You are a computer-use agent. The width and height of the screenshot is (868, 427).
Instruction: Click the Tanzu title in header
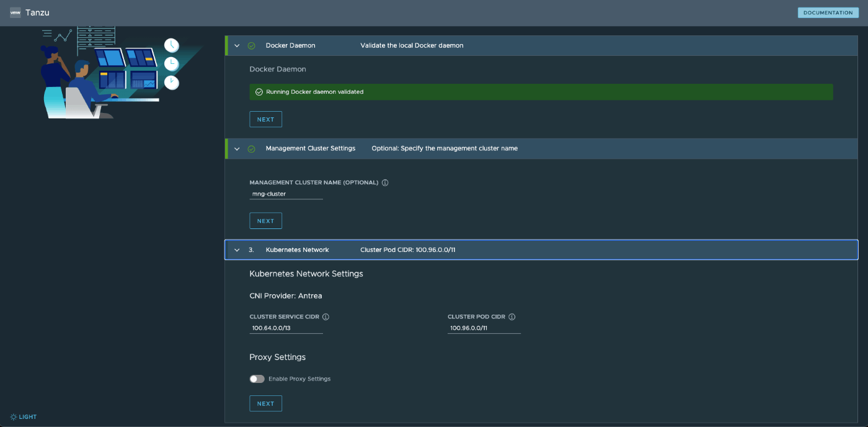click(37, 12)
